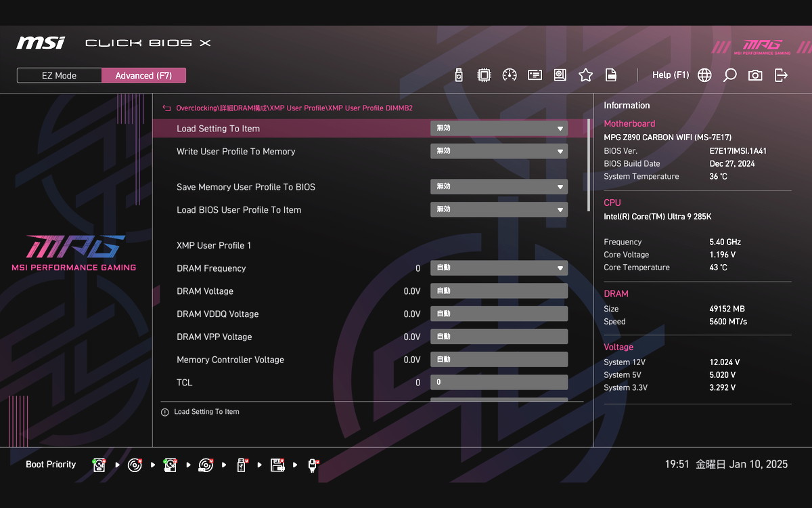The height and width of the screenshot is (508, 812).
Task: Select the USB hard disk boot device
Action: [171, 465]
